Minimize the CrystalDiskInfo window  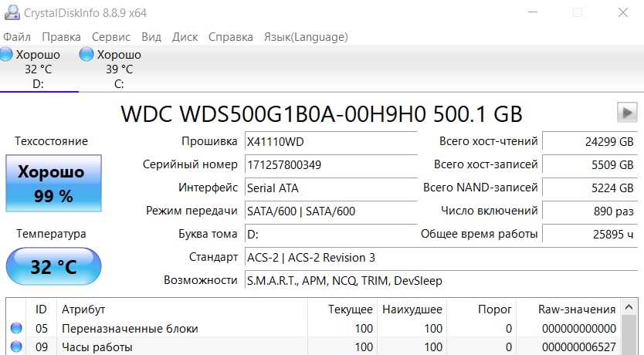tap(533, 12)
